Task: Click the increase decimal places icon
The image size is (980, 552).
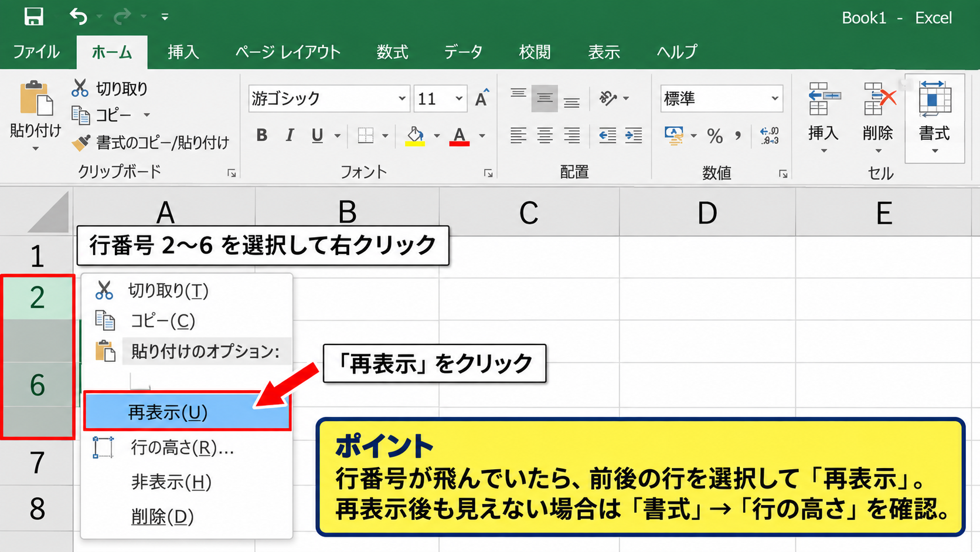Action: (770, 136)
